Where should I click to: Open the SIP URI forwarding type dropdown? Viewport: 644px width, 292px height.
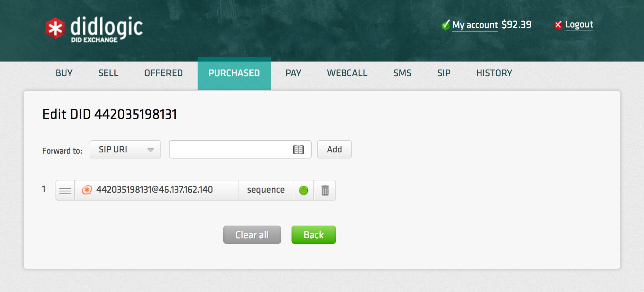(x=125, y=149)
